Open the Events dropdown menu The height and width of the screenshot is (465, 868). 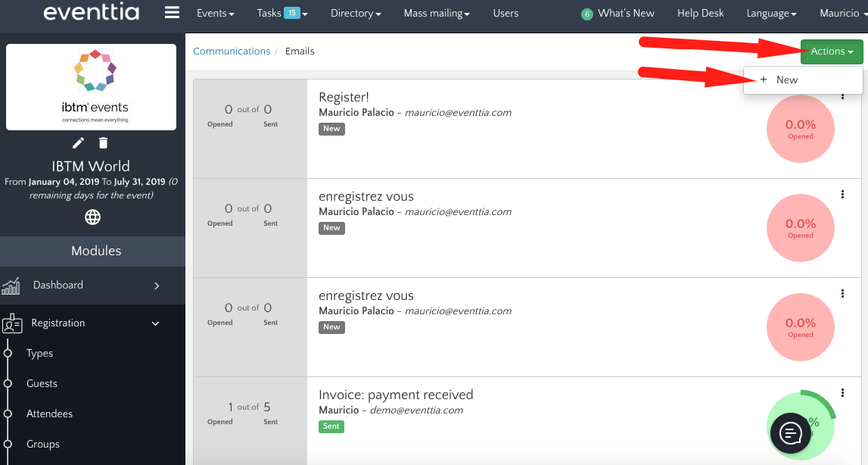(215, 14)
